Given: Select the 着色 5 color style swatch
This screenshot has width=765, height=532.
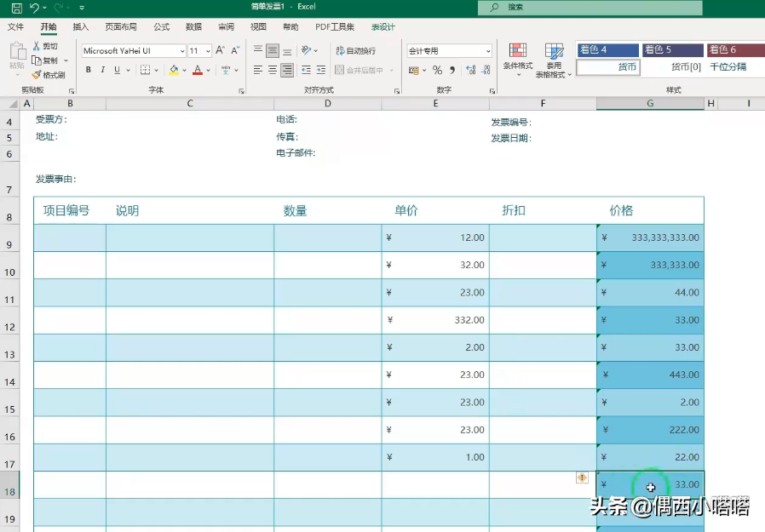Looking at the screenshot, I should pyautogui.click(x=673, y=50).
